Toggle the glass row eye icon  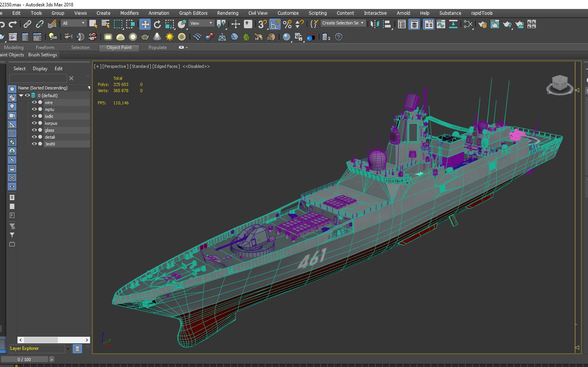pyautogui.click(x=34, y=130)
